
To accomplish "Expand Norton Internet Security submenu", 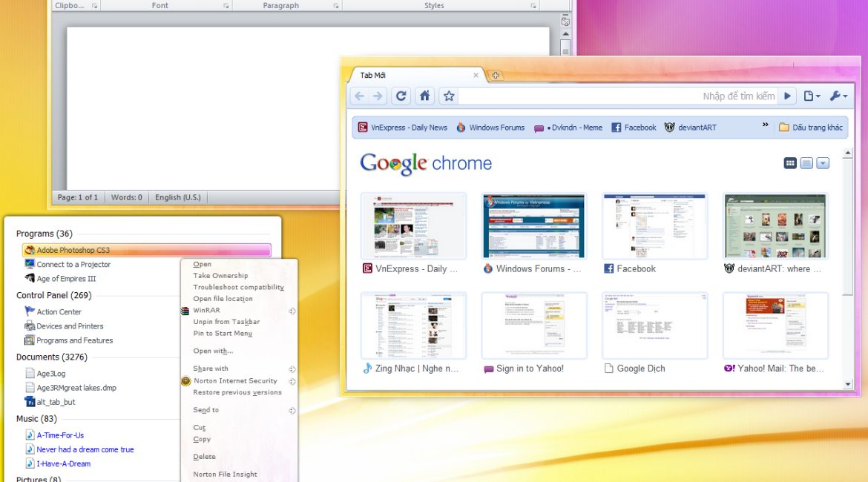I will coord(239,380).
